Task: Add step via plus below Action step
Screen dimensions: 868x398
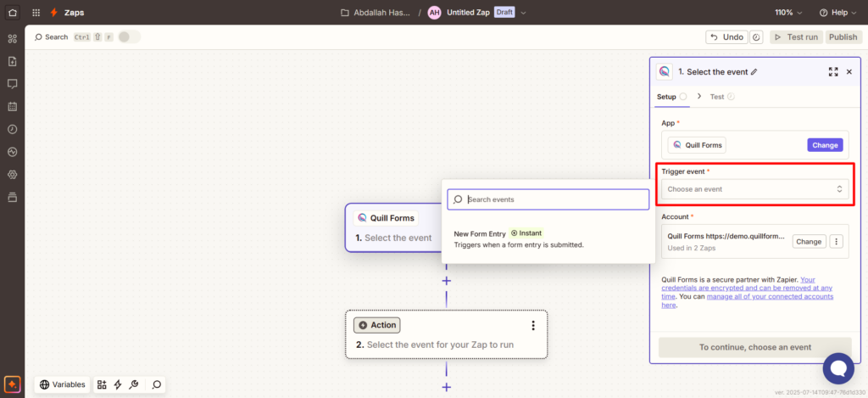Action: pyautogui.click(x=446, y=387)
